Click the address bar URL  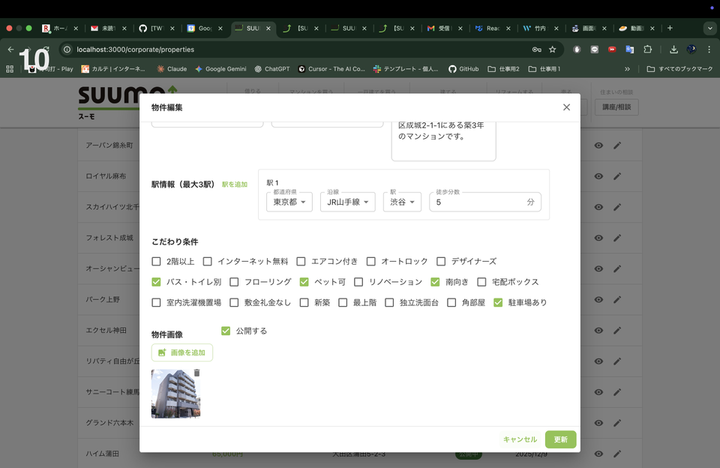coord(135,49)
